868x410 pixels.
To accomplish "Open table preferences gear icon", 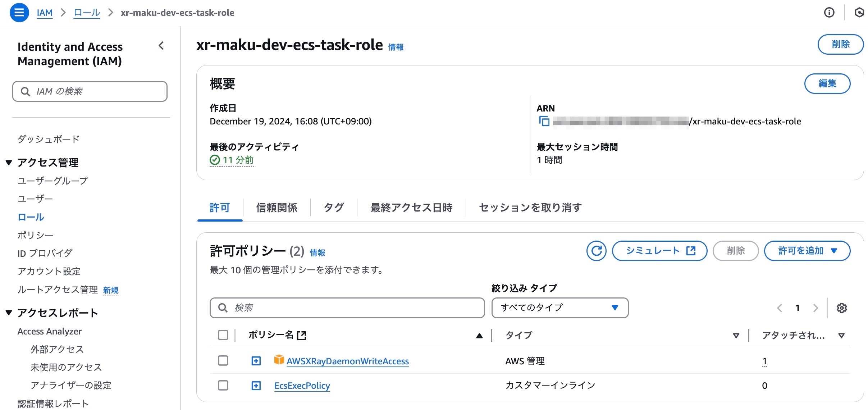I will (841, 308).
